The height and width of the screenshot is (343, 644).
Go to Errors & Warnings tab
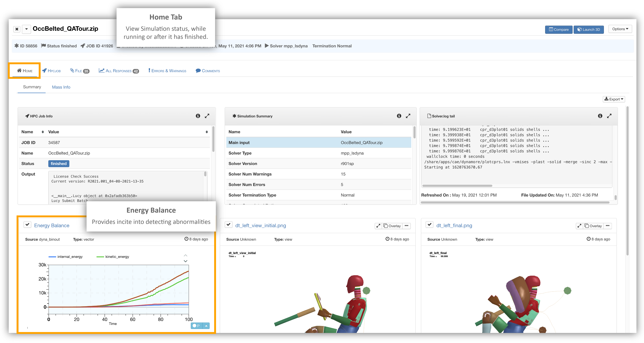[x=167, y=71]
